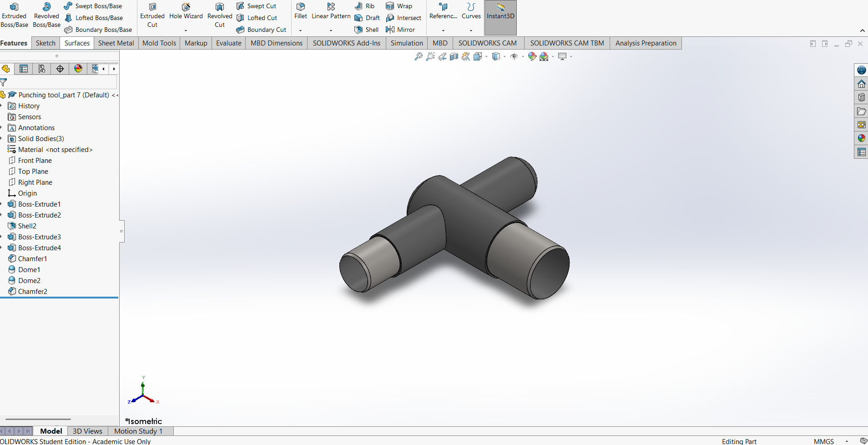The image size is (868, 445).
Task: Open the PropertyManager tab icon
Action: click(24, 69)
